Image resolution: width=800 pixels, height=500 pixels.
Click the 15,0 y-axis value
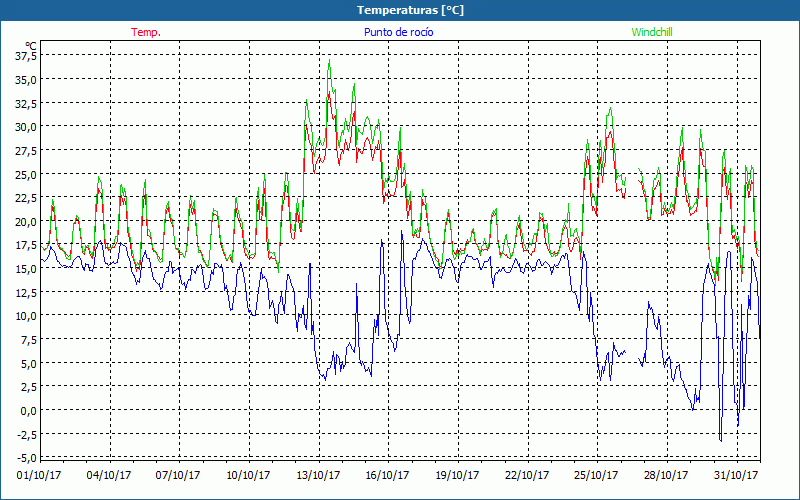point(26,268)
